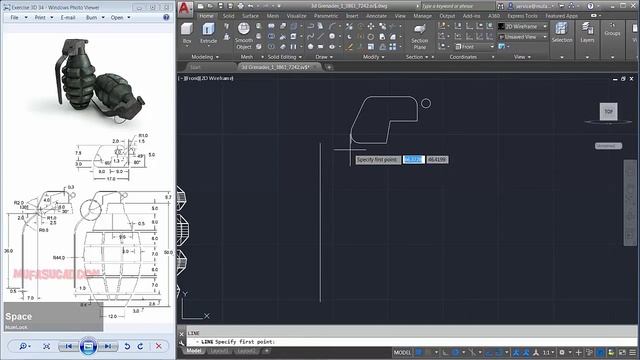This screenshot has height=360, width=640.
Task: Click the Save icon in quick access toolbar
Action: point(220,6)
